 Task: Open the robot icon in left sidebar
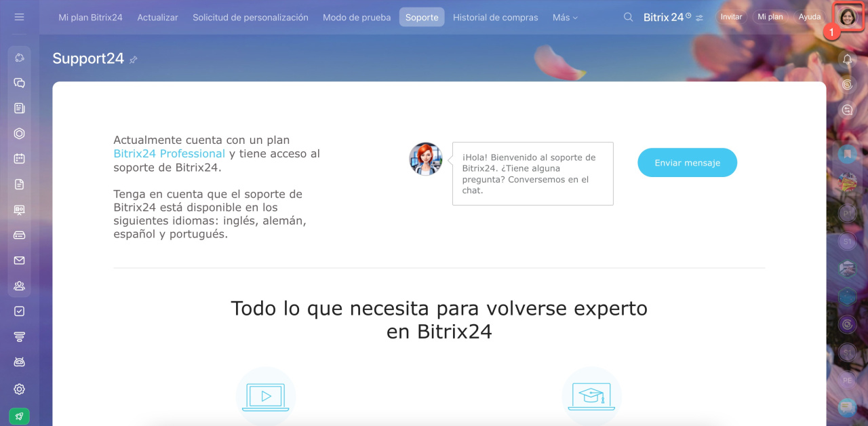[x=19, y=362]
